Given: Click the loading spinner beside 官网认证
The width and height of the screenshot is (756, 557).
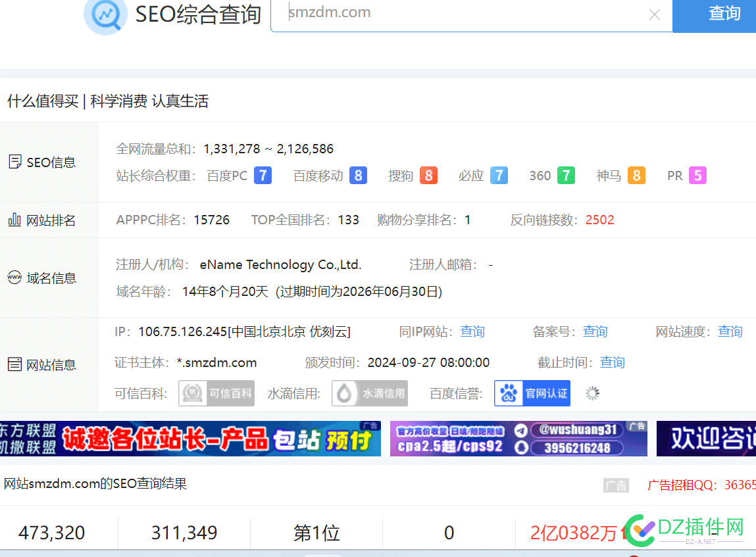Looking at the screenshot, I should pos(593,393).
